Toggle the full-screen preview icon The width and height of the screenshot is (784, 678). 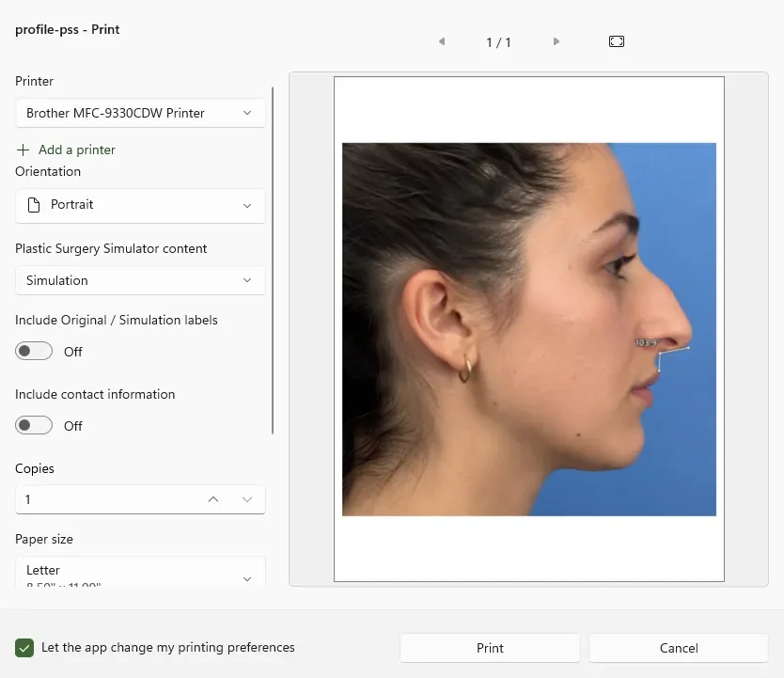pos(617,41)
